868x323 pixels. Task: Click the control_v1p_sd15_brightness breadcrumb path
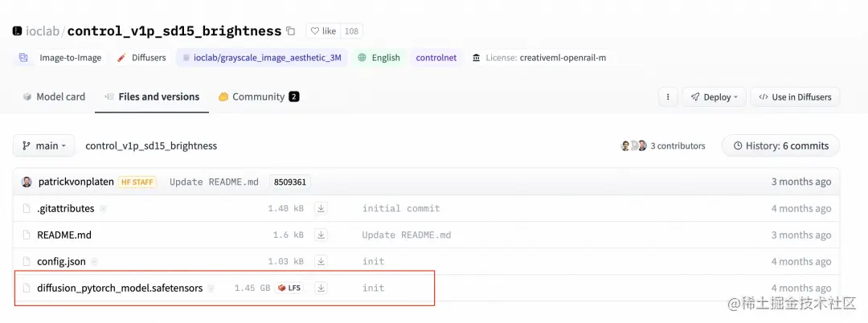[151, 146]
